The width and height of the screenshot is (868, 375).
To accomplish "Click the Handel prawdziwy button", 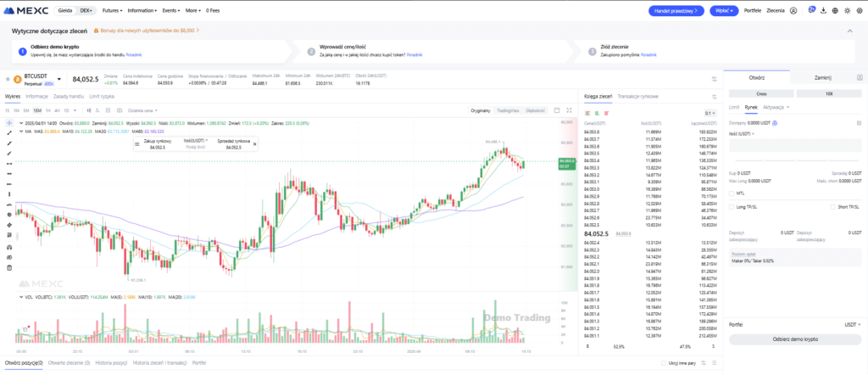I will pyautogui.click(x=675, y=11).
